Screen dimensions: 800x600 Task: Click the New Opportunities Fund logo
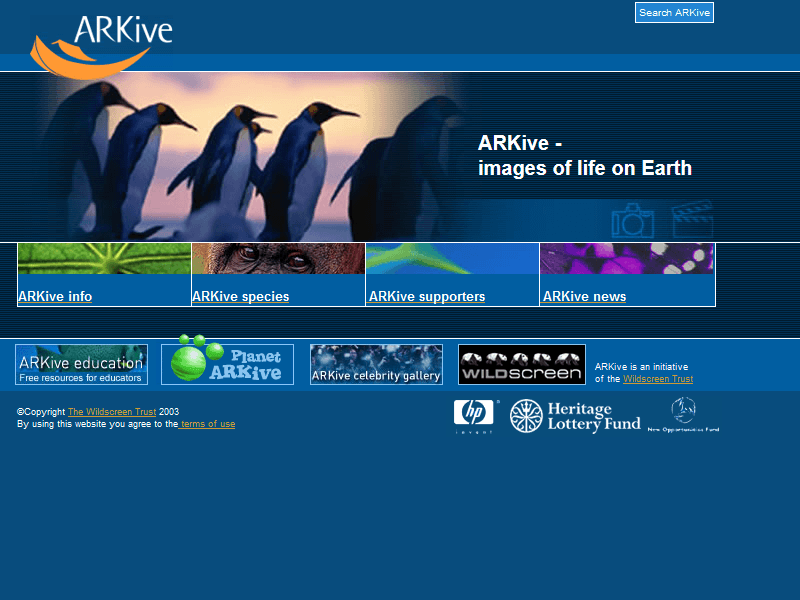(683, 415)
